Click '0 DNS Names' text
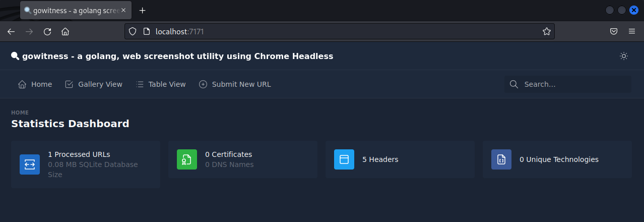This screenshot has width=644, height=222. [x=229, y=164]
